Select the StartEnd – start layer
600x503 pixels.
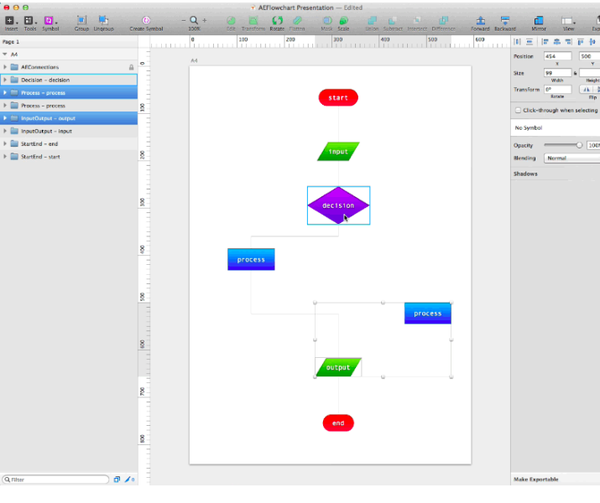pyautogui.click(x=69, y=156)
